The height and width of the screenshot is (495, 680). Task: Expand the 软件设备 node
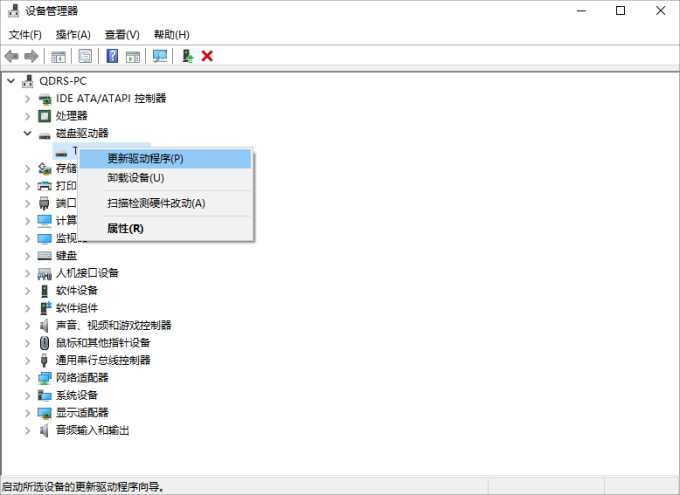[28, 291]
